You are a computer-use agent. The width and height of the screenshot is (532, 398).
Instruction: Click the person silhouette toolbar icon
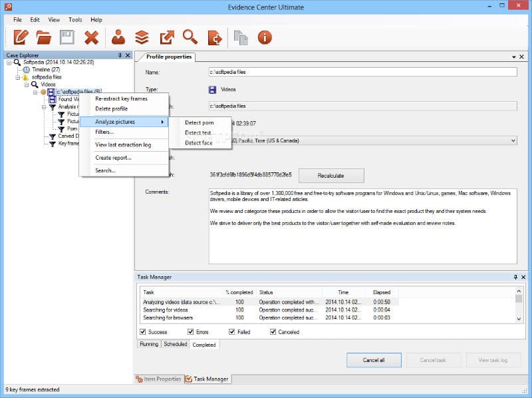pyautogui.click(x=118, y=37)
